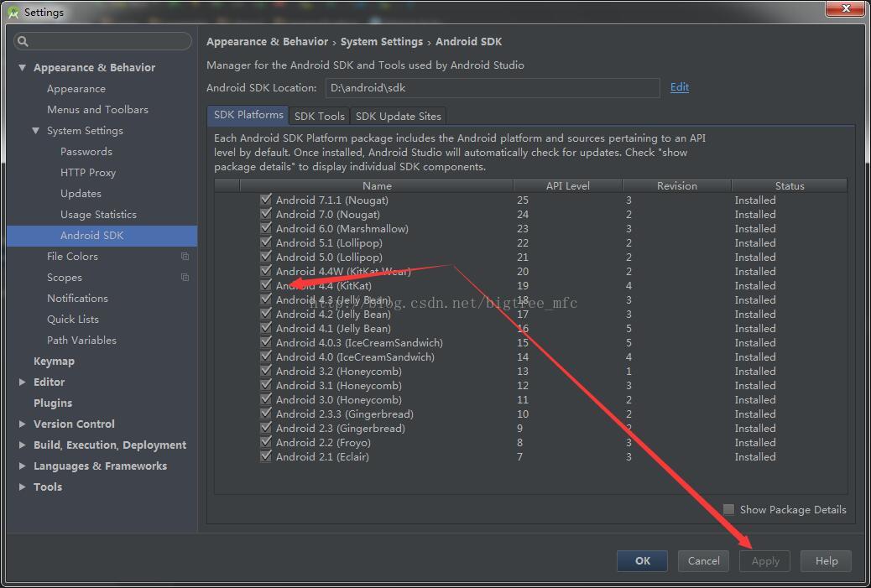Toggle Android 2.1 (Eclair) checkbox
Image resolution: width=871 pixels, height=588 pixels.
[x=266, y=456]
